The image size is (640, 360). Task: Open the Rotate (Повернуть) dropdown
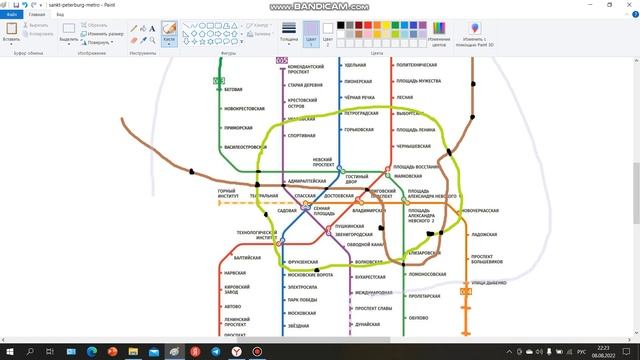(x=98, y=42)
